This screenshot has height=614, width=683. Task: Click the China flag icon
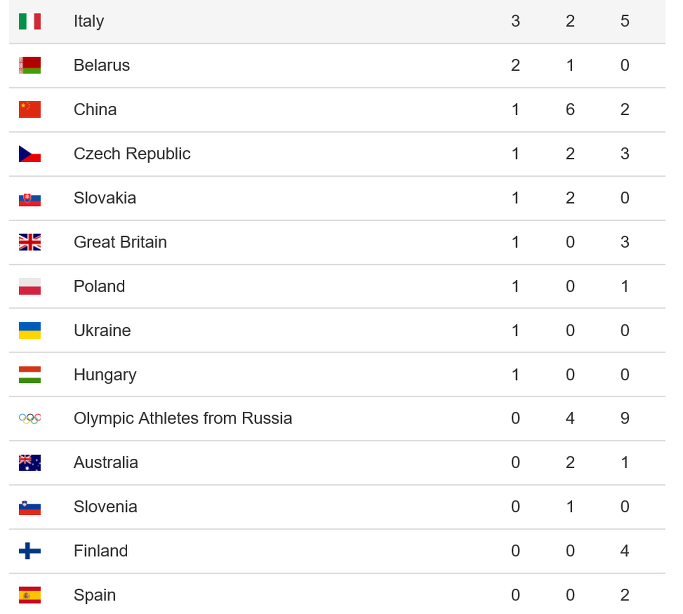[x=30, y=110]
